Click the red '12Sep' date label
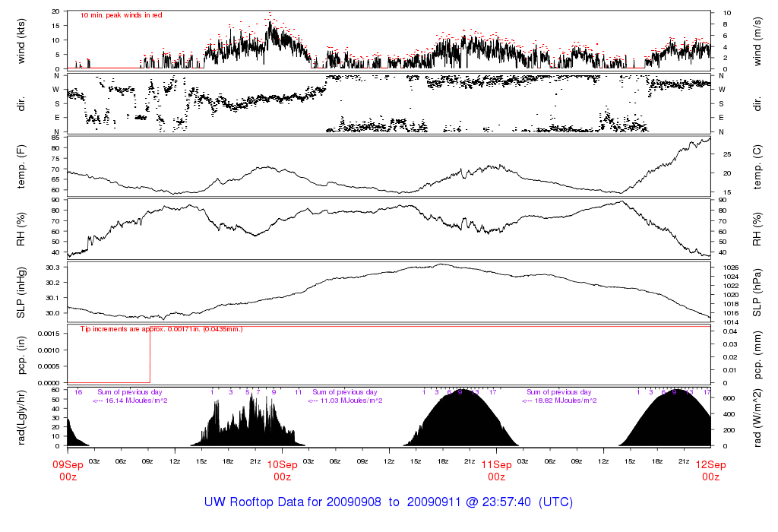 (711, 465)
